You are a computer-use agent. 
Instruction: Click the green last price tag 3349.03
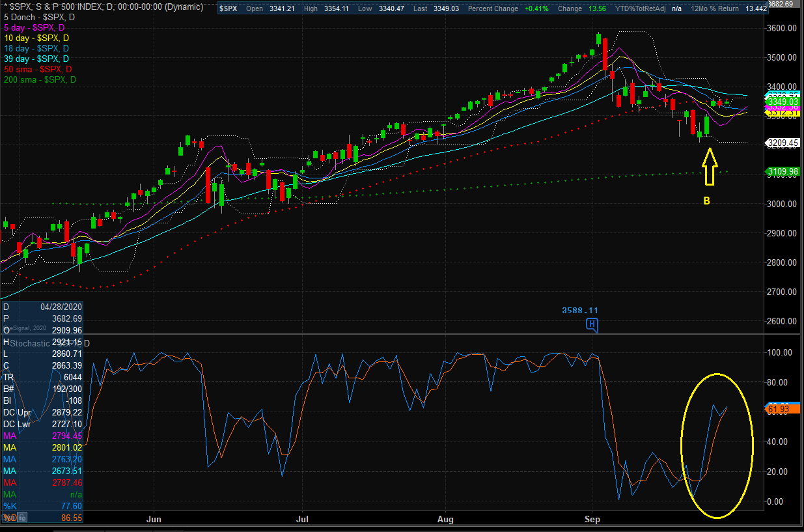[784, 102]
